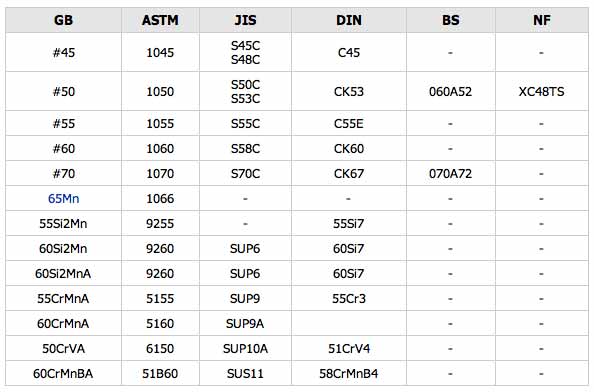Viewport: 594px width, 392px height.
Task: Select the JIS column header
Action: [245, 20]
